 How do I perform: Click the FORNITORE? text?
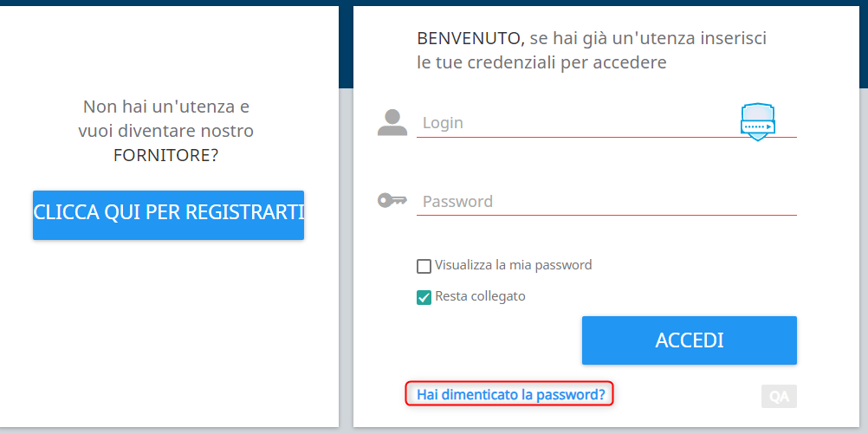(x=165, y=156)
